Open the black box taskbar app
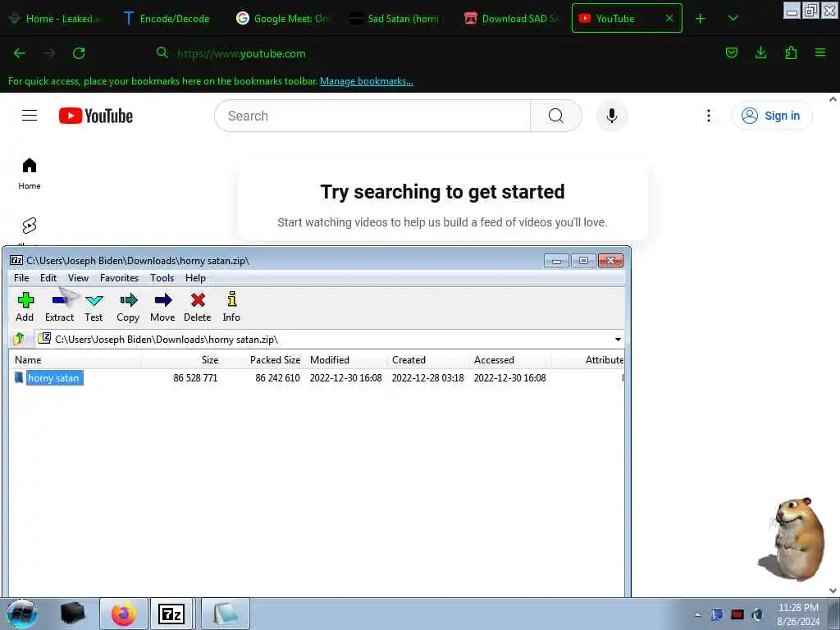Screen dimensions: 840x630 coord(72,614)
